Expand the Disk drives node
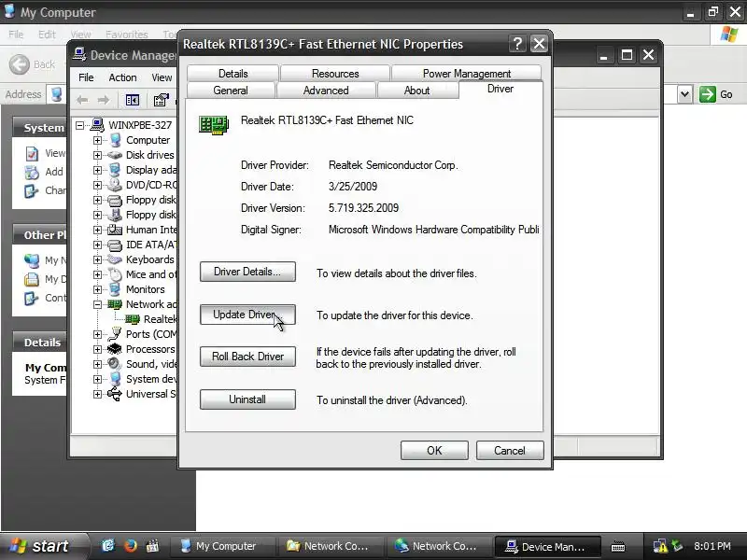The width and height of the screenshot is (747, 560). pyautogui.click(x=97, y=155)
